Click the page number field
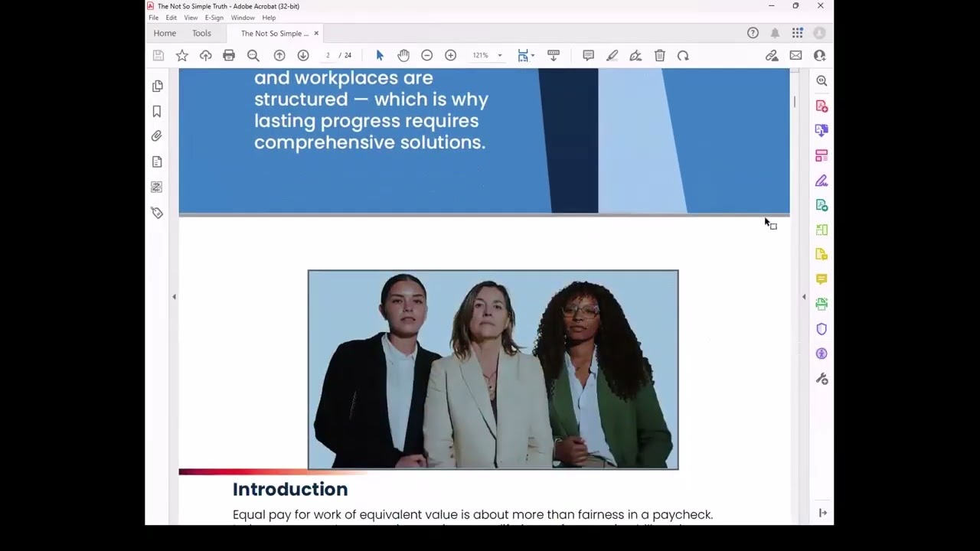Viewport: 980px width, 551px height. (x=328, y=55)
